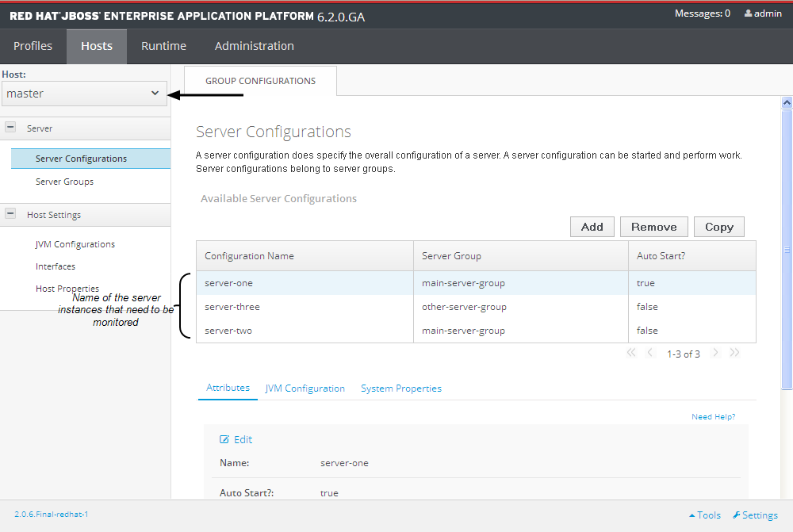The image size is (793, 532).
Task: Collapse the Server section
Action: tap(10, 128)
